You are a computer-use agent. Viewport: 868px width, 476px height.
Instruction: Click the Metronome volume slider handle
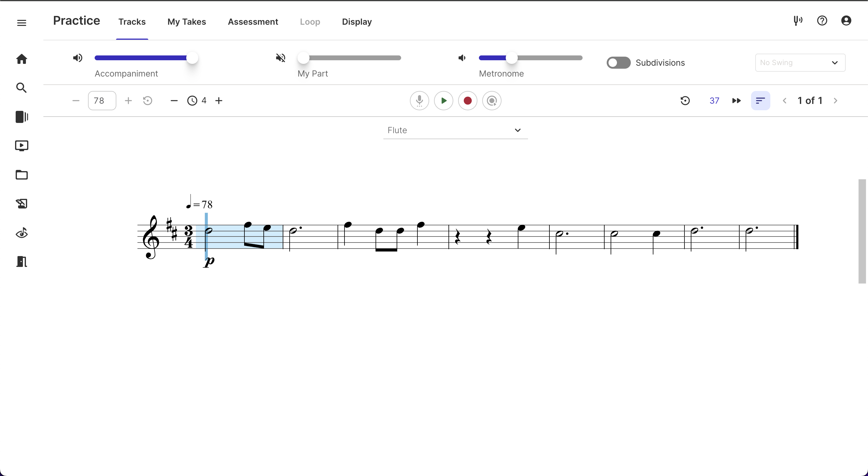(x=511, y=58)
